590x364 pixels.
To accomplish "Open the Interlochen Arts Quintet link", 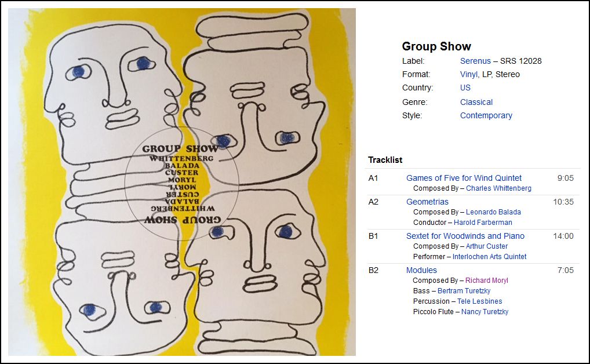I will 489,257.
